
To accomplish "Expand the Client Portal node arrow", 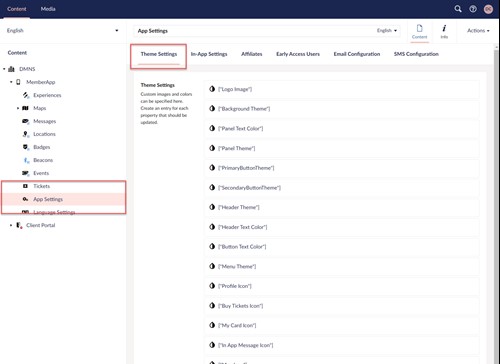I will (11, 225).
